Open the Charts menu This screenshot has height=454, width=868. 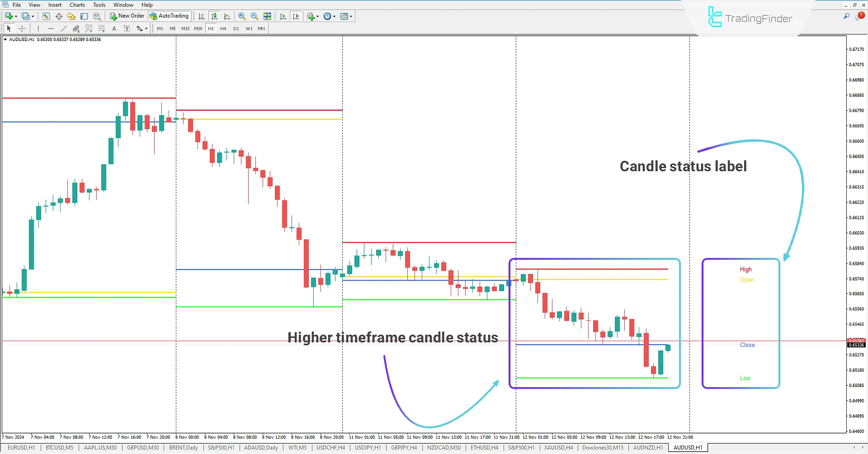coord(77,5)
